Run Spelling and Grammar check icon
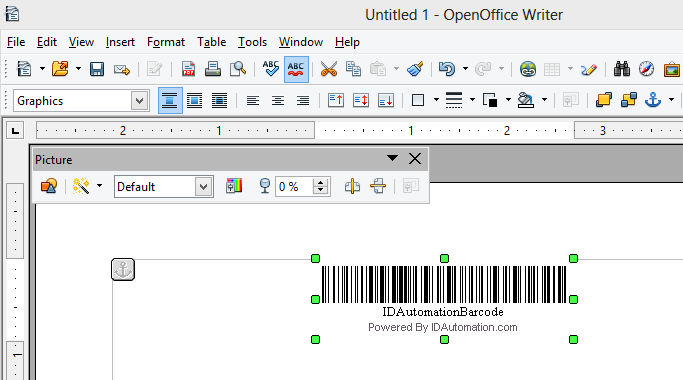 point(270,69)
